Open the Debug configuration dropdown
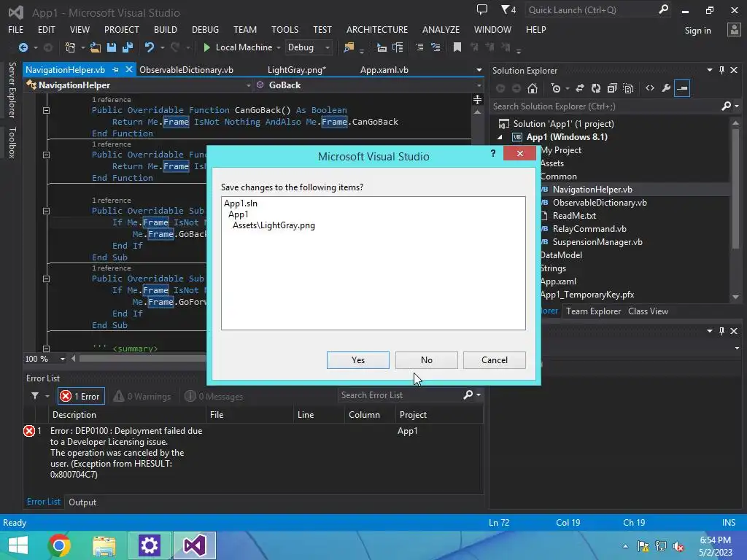 309,47
